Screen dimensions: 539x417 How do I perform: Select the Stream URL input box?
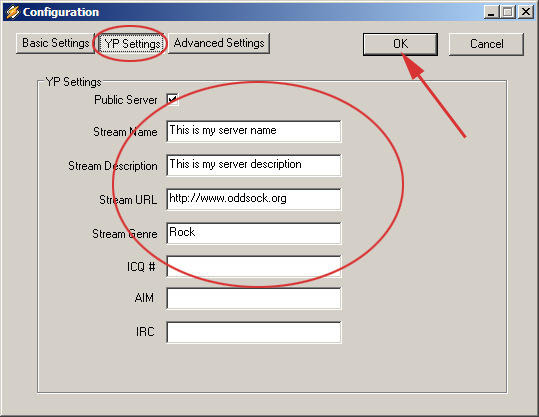coord(254,199)
